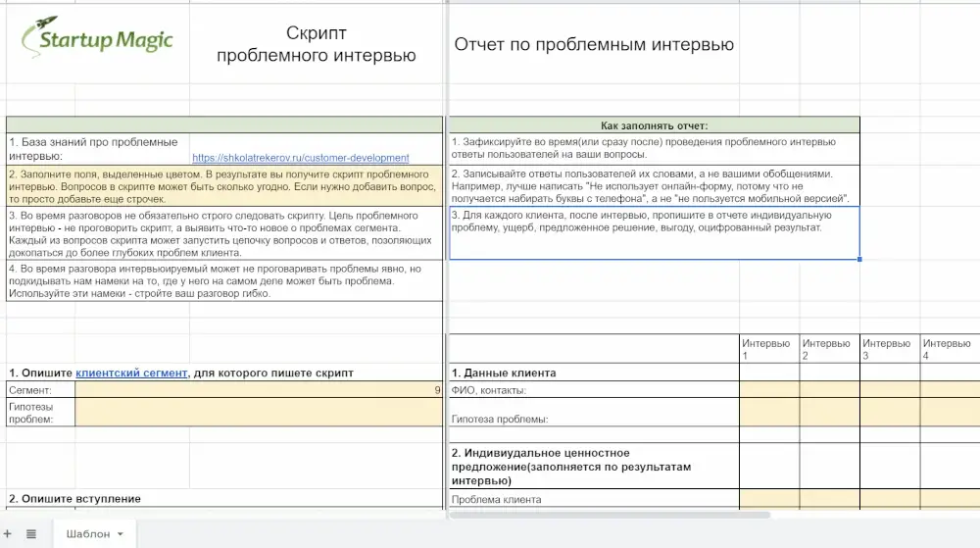This screenshot has width=980, height=548.
Task: Select the Интервью 2 column header cell
Action: [830, 349]
